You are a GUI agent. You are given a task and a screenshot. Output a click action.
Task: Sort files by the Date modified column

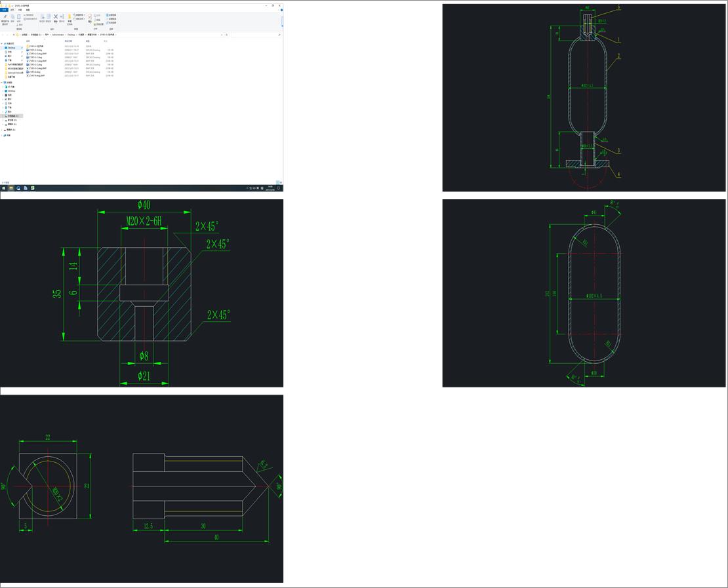tap(68, 41)
